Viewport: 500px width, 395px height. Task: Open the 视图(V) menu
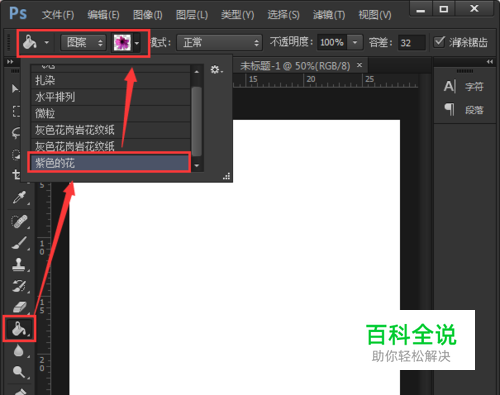coord(375,15)
